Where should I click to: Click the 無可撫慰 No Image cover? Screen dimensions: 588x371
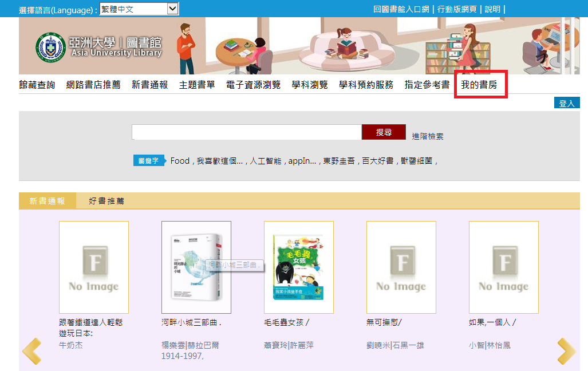point(401,267)
